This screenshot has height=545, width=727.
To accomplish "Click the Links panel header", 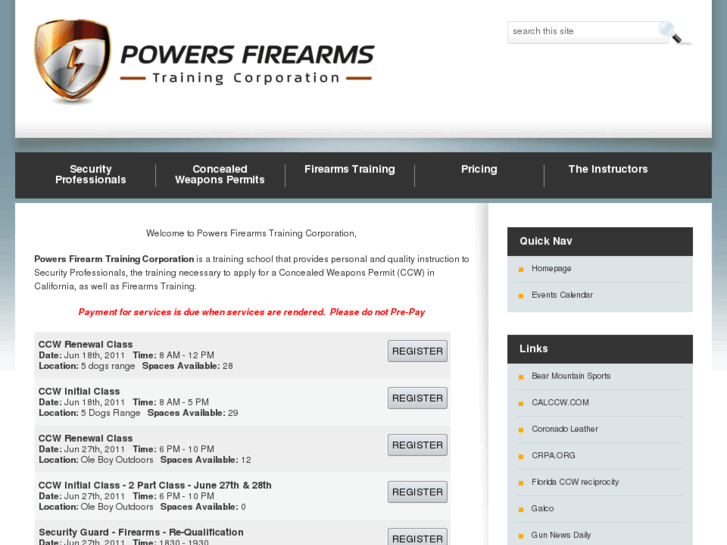I will tap(600, 349).
